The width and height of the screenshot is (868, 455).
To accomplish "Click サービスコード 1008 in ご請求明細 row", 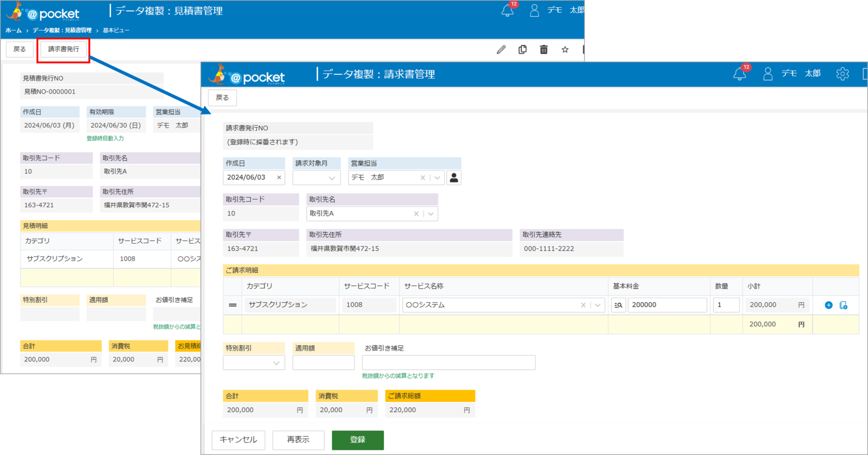I will click(x=355, y=305).
